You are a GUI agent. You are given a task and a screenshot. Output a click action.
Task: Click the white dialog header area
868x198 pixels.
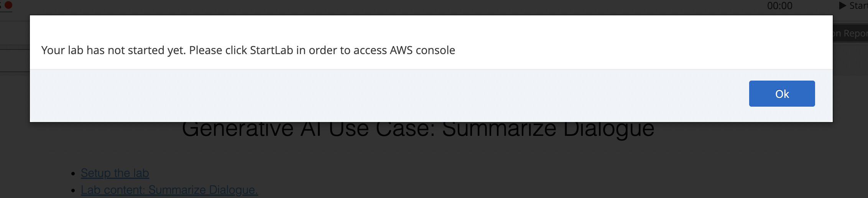click(x=431, y=42)
